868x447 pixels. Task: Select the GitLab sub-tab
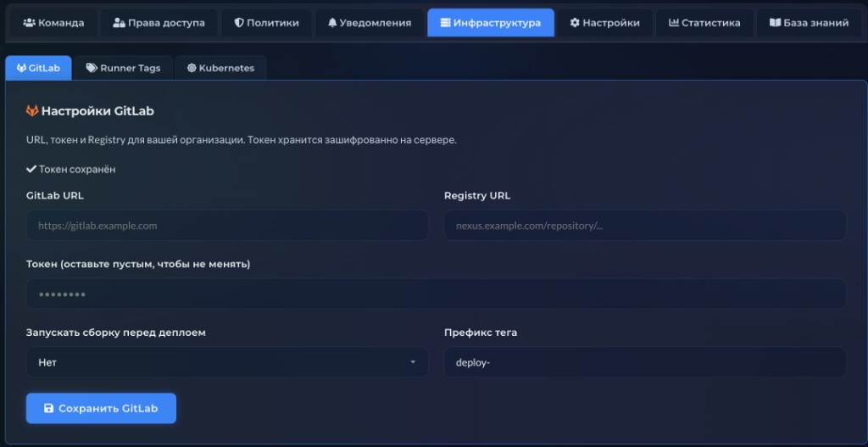[x=38, y=68]
